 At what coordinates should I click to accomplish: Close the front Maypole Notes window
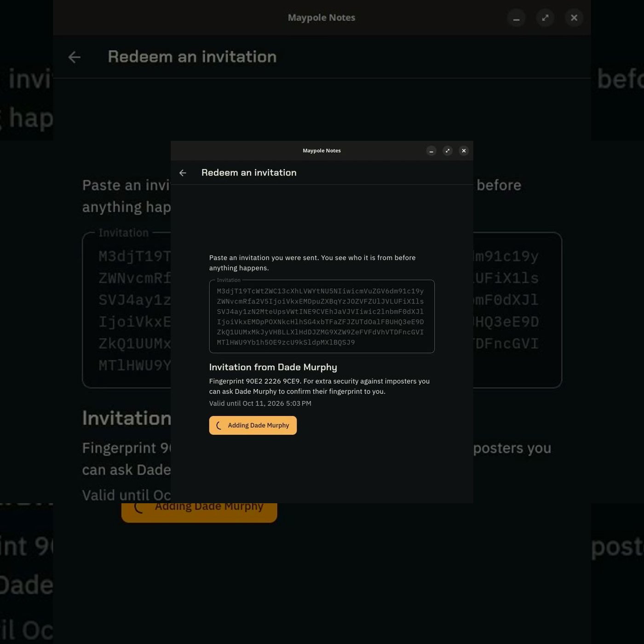point(464,151)
